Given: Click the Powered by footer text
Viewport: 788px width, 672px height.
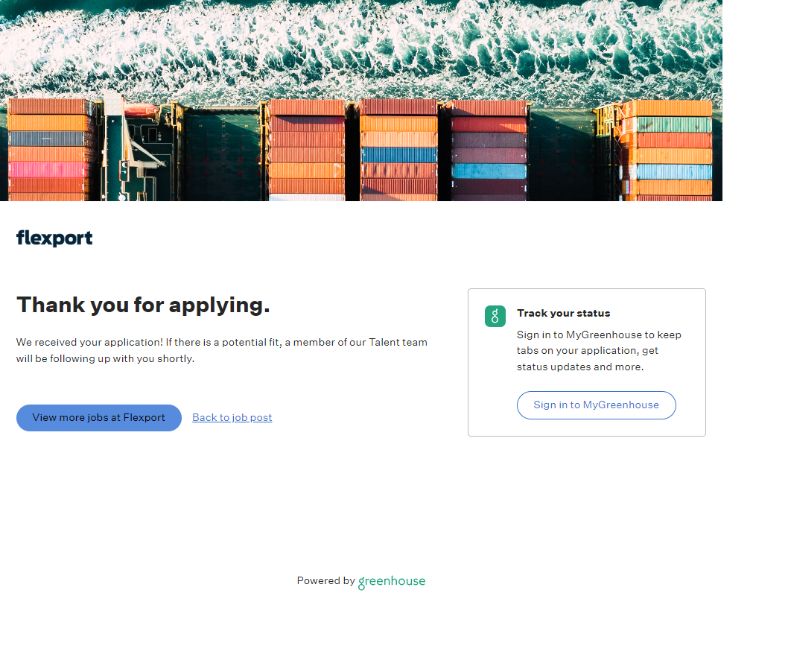Looking at the screenshot, I should [325, 581].
